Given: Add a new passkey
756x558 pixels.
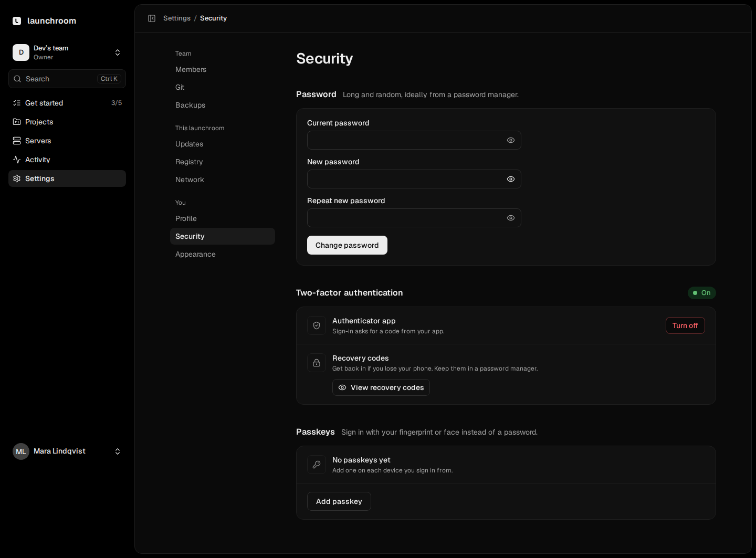Looking at the screenshot, I should tap(339, 501).
